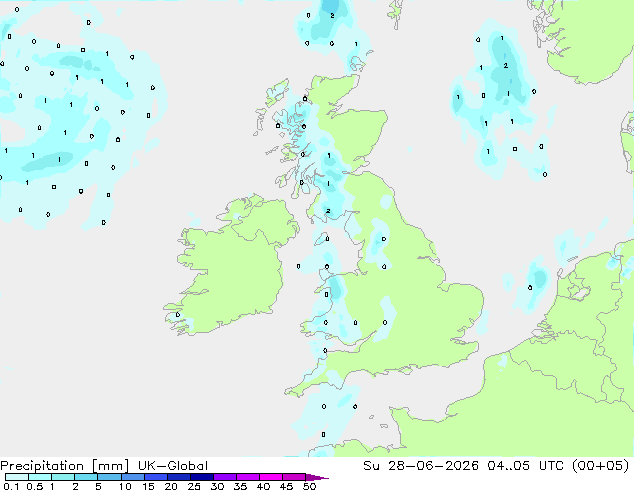The image size is (634, 490).
Task: Click the '2' value in southwest Scotland
Action: click(328, 211)
